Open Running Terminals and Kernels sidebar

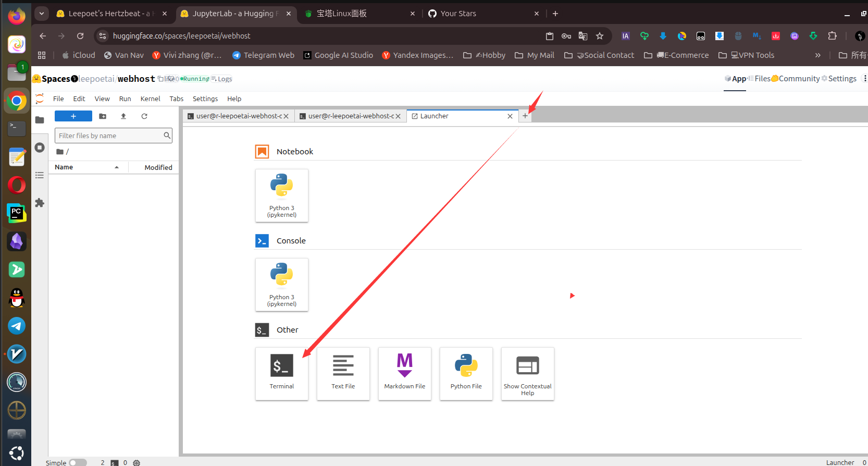coord(40,148)
